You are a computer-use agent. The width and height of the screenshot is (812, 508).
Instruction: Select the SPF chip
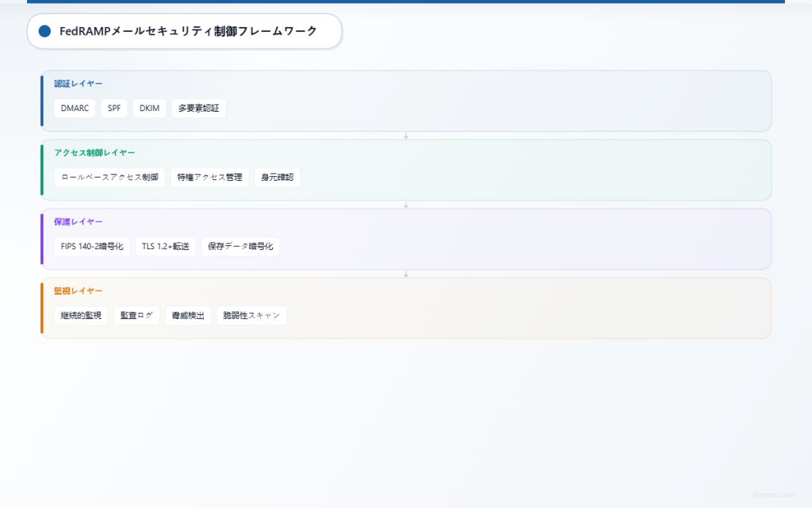[113, 108]
